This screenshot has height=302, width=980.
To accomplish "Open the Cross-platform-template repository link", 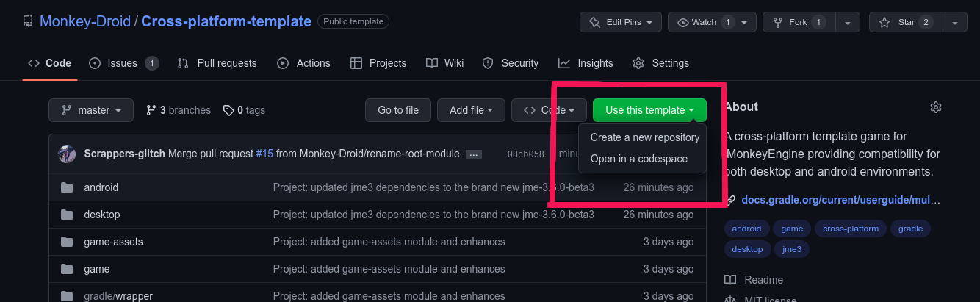I will coord(226,21).
